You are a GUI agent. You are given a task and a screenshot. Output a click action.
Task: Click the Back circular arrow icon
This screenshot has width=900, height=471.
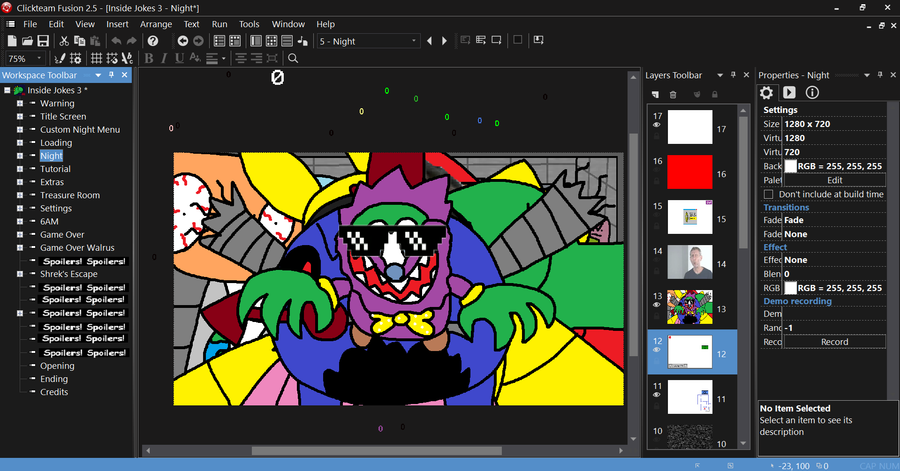pos(183,41)
